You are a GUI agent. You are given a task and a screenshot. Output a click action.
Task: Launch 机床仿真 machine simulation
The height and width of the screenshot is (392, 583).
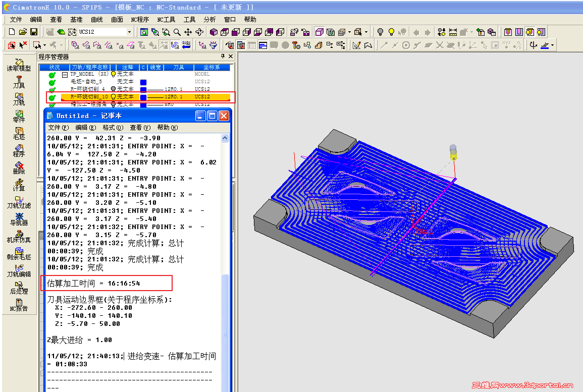19,236
